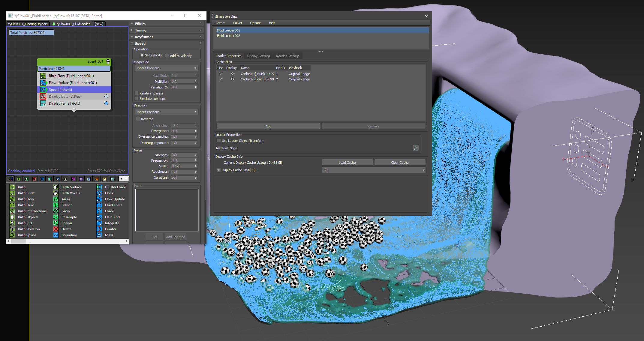Select the Add to velocity radio button
The height and width of the screenshot is (341, 644).
167,56
